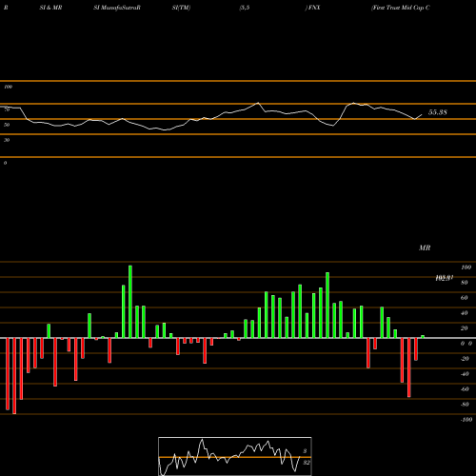Screen dimensions: 476x476
Task: Click the 55.38 RSI value label
Action: pos(438,112)
